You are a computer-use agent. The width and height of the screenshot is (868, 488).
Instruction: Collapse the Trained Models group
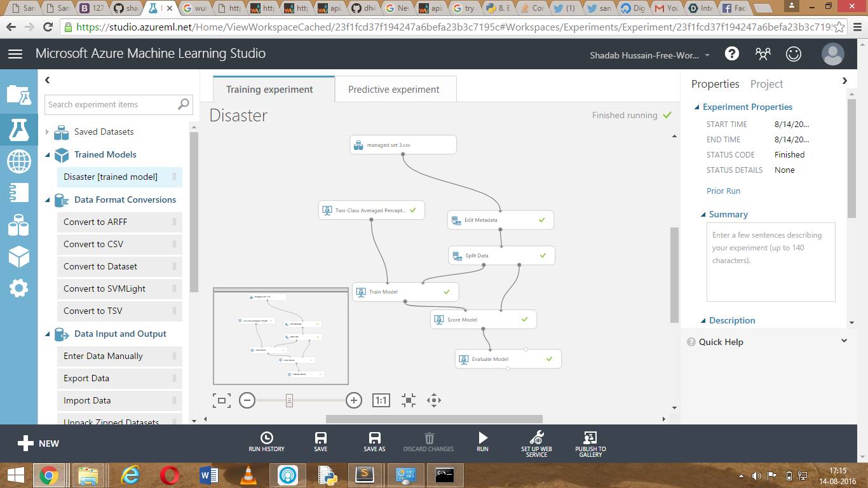point(47,155)
